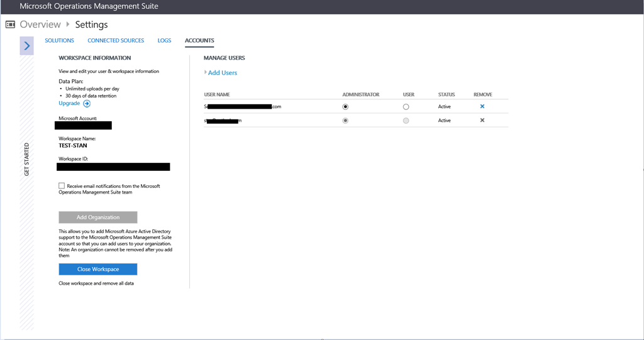Click the Overview dashboard icon
The height and width of the screenshot is (340, 644).
[x=10, y=25]
